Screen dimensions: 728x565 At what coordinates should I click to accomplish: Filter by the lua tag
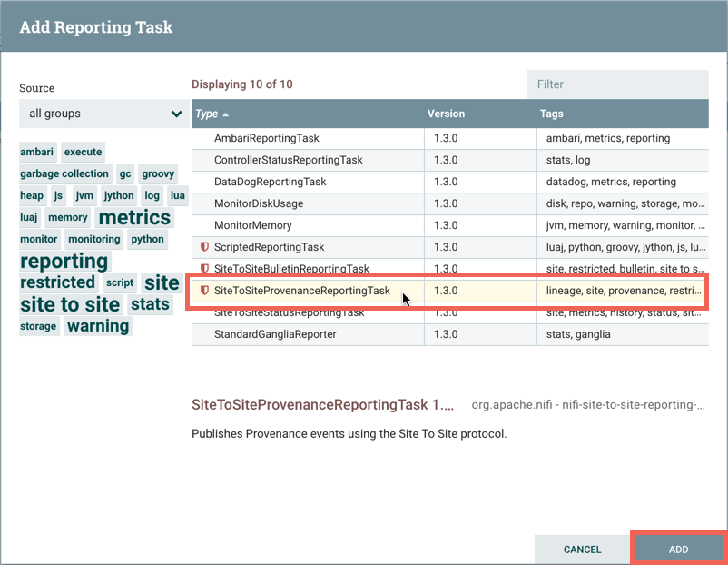click(178, 195)
